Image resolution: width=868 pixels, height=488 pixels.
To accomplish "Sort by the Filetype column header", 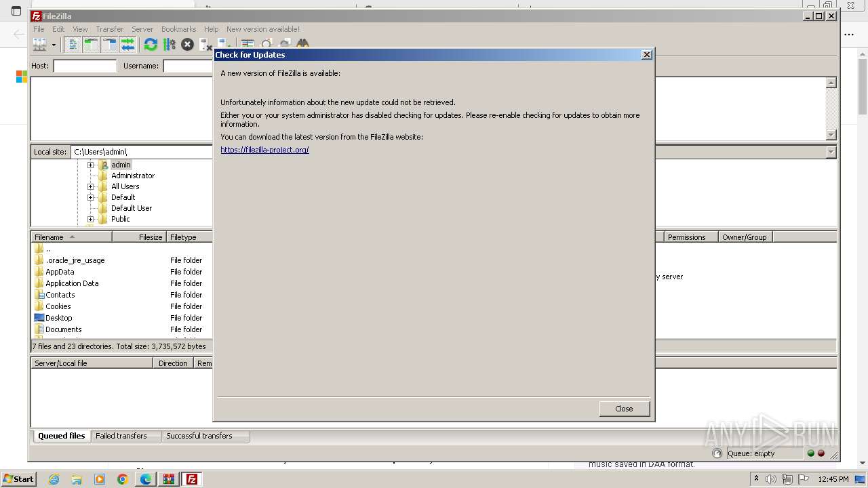I will (189, 237).
